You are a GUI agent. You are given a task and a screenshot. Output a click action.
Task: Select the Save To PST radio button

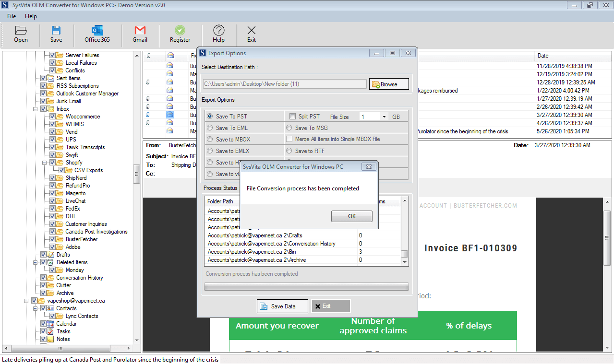[210, 117]
